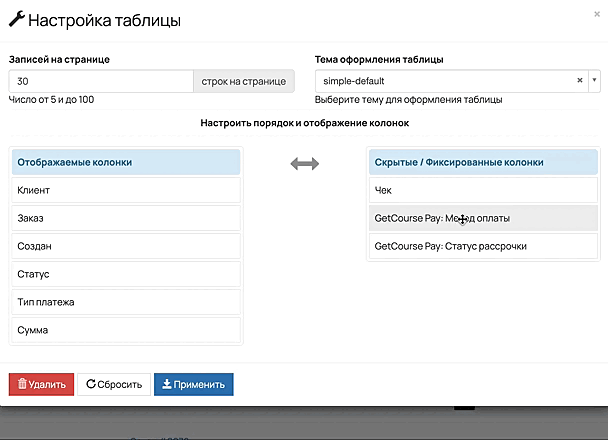Click the Отображаемые колонки header
Screen dimensions: 608x440
coord(125,162)
